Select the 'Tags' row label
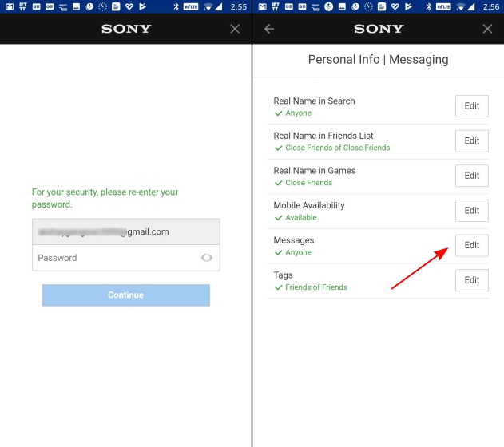This screenshot has height=447, width=504. (x=283, y=275)
